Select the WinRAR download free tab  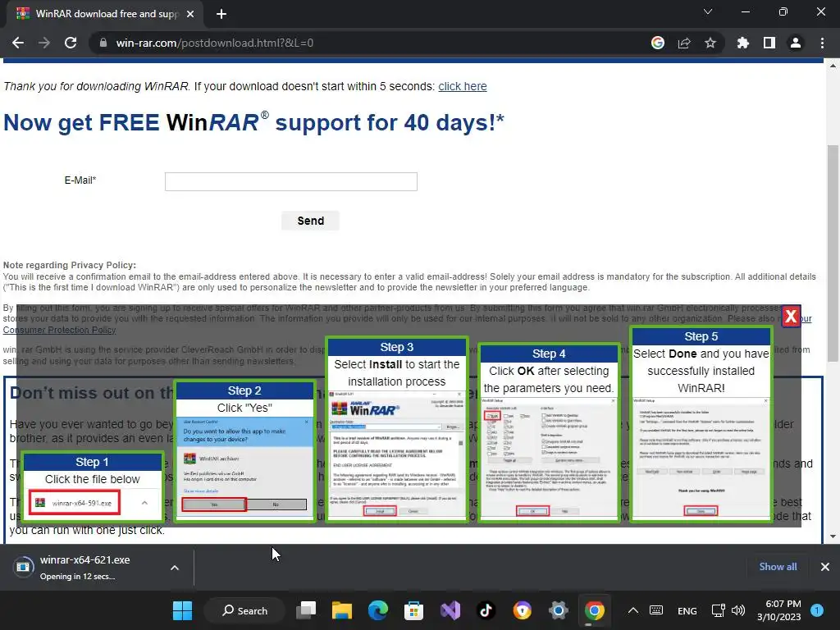(105, 14)
